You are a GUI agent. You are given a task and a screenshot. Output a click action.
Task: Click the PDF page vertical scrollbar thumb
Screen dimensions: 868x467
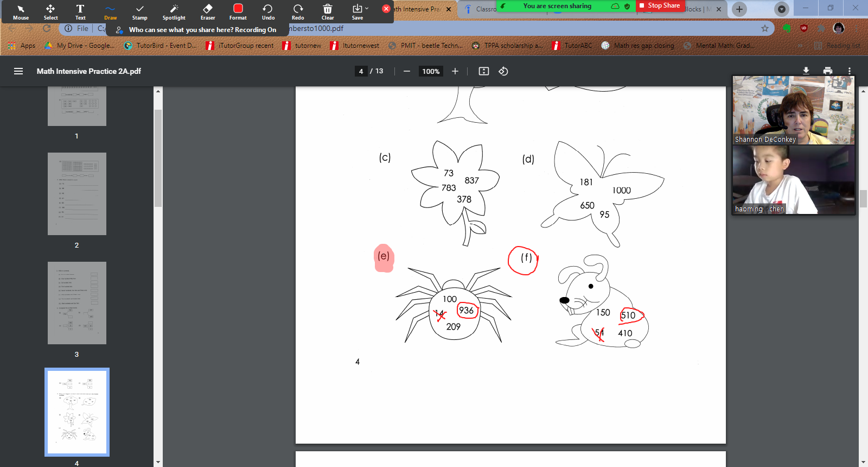click(x=863, y=199)
